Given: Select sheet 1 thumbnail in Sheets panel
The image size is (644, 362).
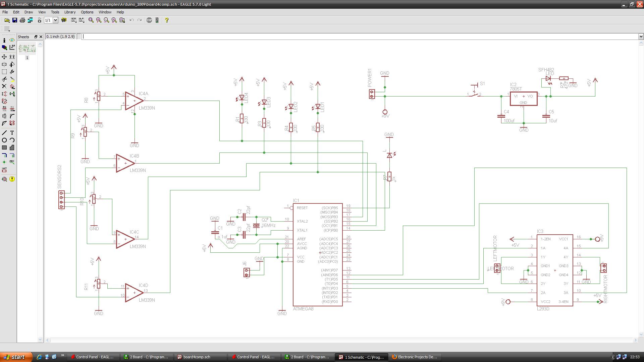Looking at the screenshot, I should [27, 49].
